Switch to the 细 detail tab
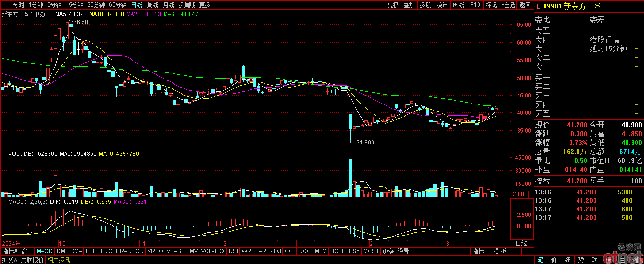Viewport: 644px width, 264px height. coord(568,260)
